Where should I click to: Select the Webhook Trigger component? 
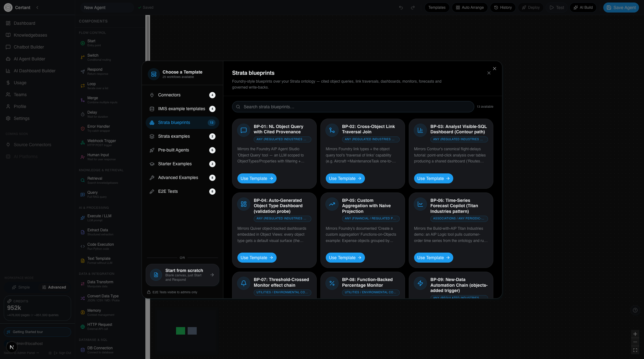(x=110, y=143)
